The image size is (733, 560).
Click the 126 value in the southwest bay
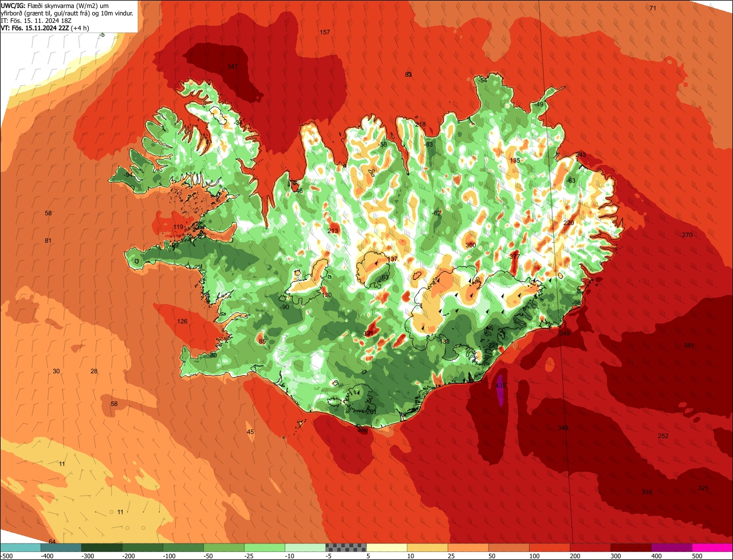(182, 321)
